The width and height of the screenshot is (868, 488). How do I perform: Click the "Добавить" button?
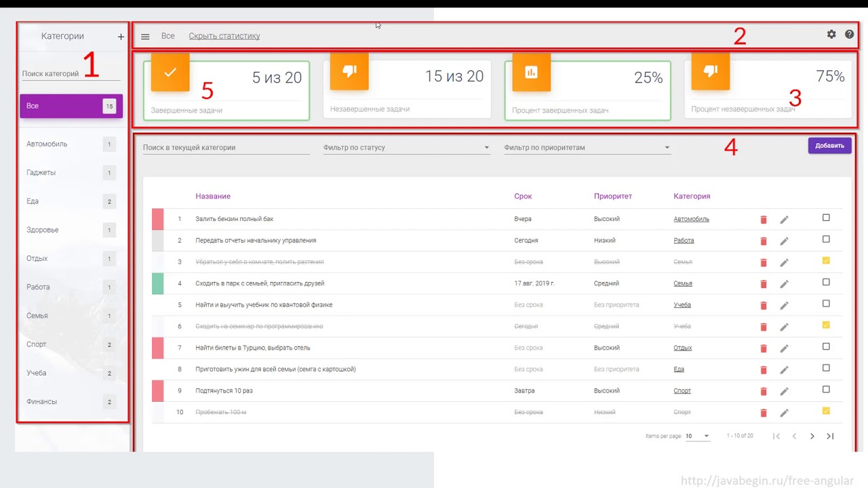pyautogui.click(x=829, y=146)
